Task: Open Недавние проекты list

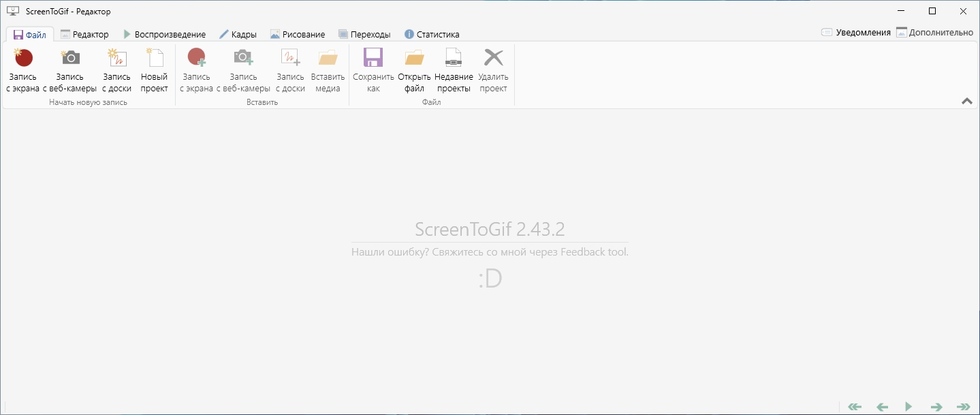Action: click(x=454, y=70)
